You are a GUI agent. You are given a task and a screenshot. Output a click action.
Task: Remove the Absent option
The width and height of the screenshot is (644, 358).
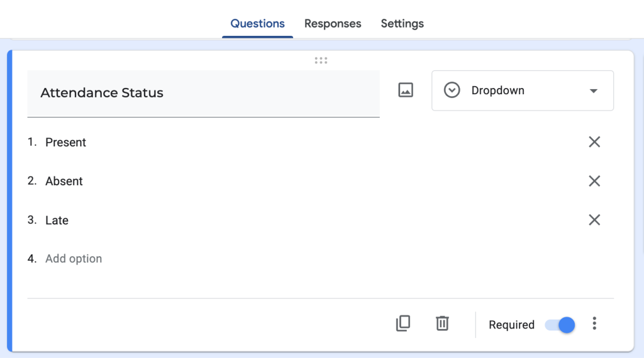594,181
